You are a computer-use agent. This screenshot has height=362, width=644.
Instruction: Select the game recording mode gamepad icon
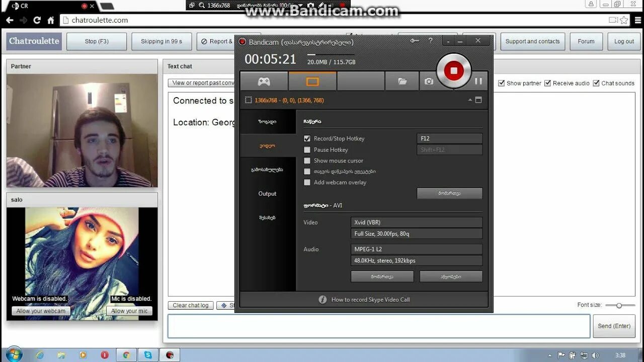point(264,81)
